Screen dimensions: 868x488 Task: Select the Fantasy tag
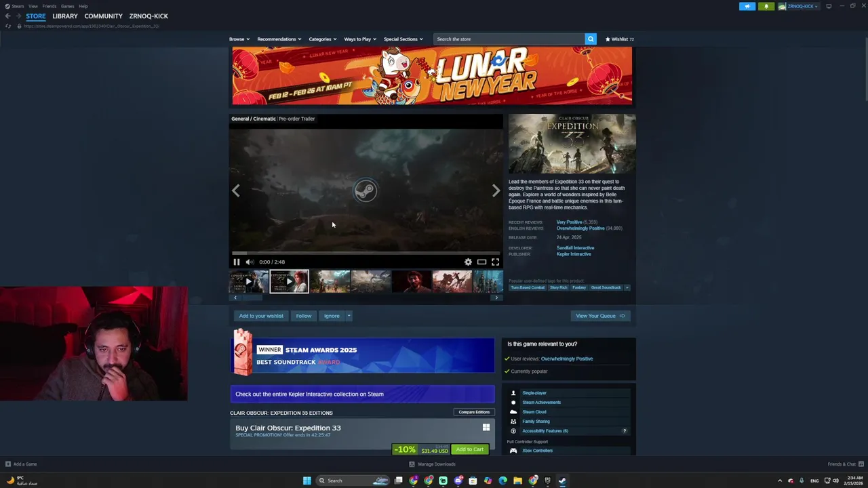click(579, 287)
